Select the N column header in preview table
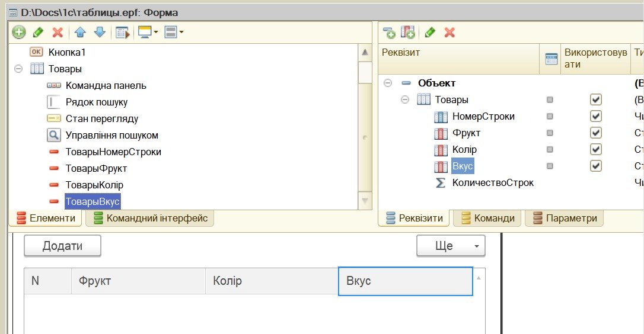This screenshot has height=334, width=644. click(x=47, y=281)
